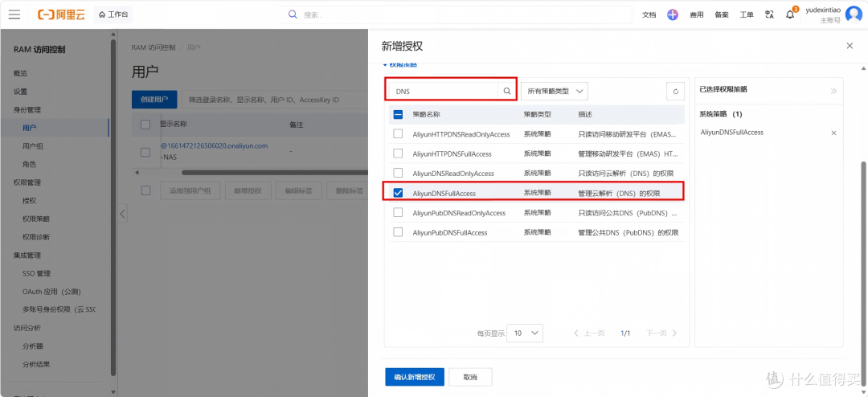Select 用户 in the sidebar
Viewport: 868px width, 397px height.
(30, 128)
